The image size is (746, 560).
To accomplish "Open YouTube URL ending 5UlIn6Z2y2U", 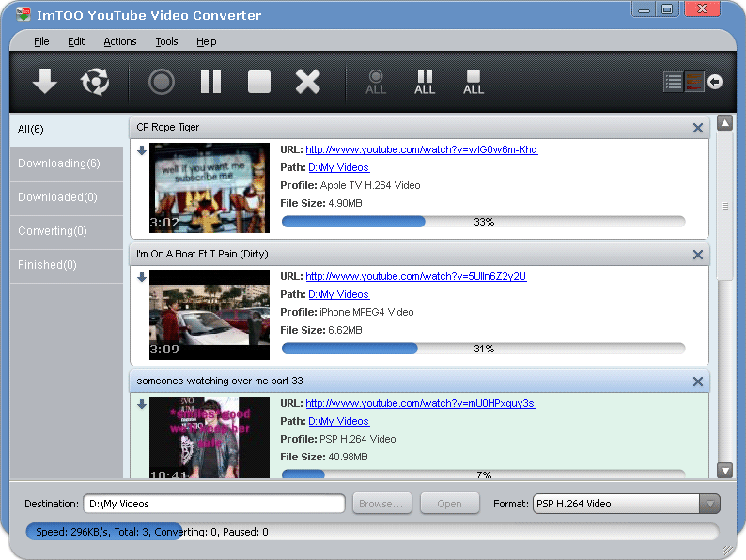I will pos(416,276).
